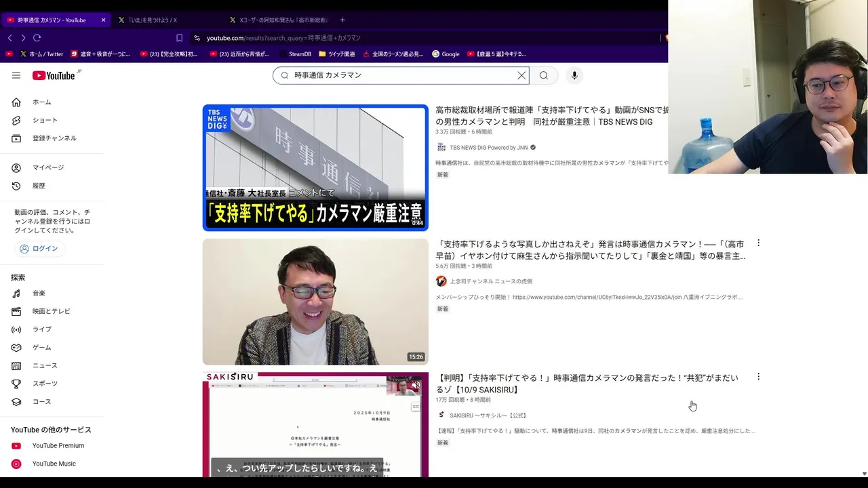Open the (23) 近所から苦情が bookmark
The image size is (868, 488).
(x=239, y=54)
